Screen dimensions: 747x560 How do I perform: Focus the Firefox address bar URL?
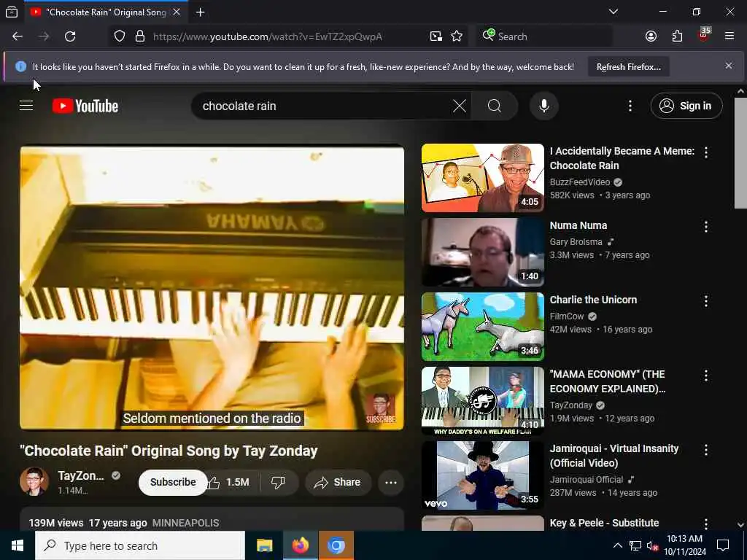tap(267, 36)
